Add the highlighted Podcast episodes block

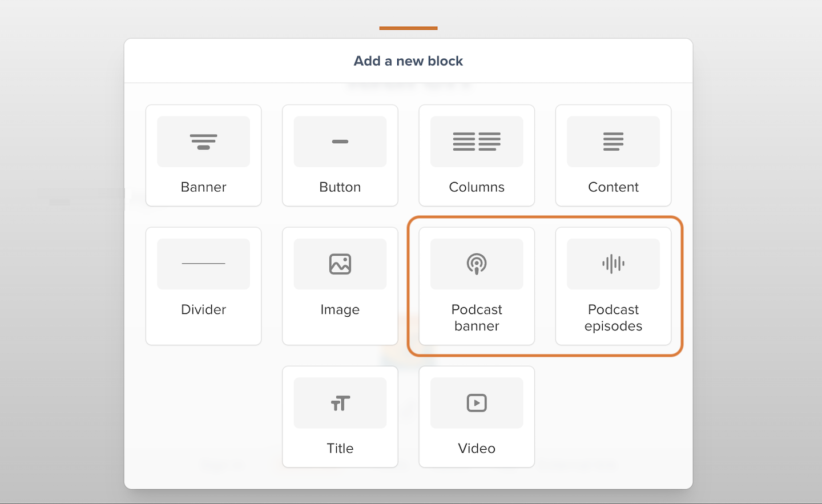tap(613, 285)
